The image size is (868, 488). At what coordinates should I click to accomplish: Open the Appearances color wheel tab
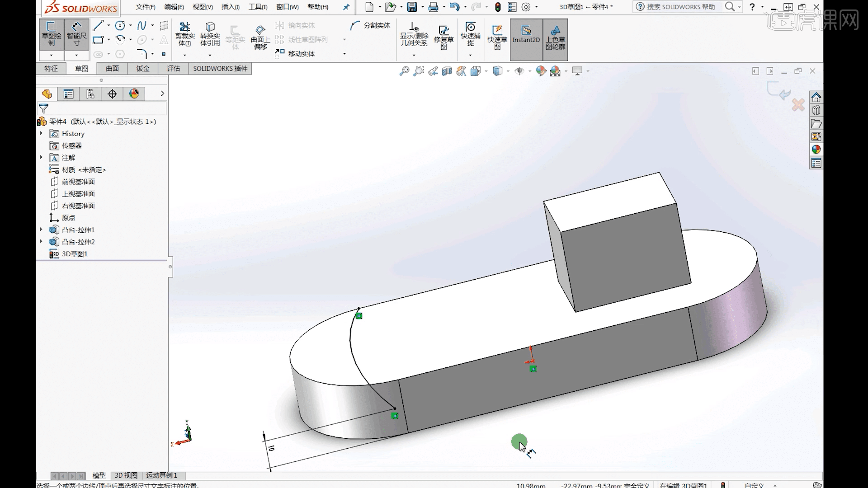[134, 94]
